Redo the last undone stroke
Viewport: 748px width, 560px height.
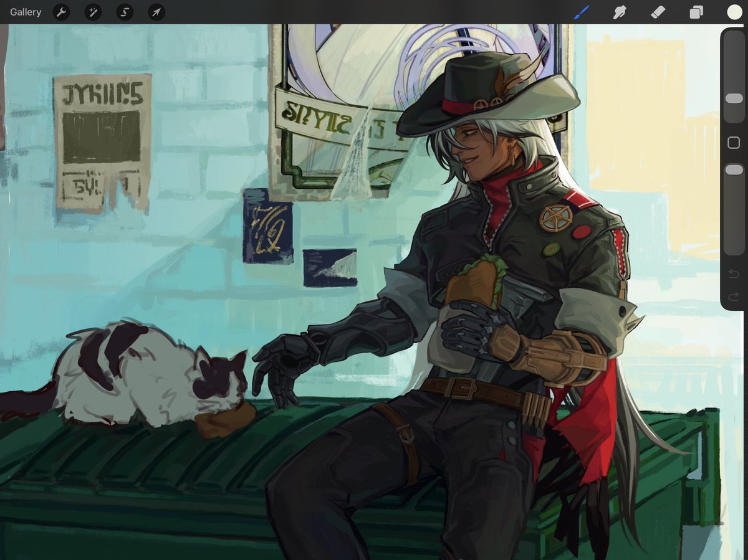pyautogui.click(x=734, y=297)
